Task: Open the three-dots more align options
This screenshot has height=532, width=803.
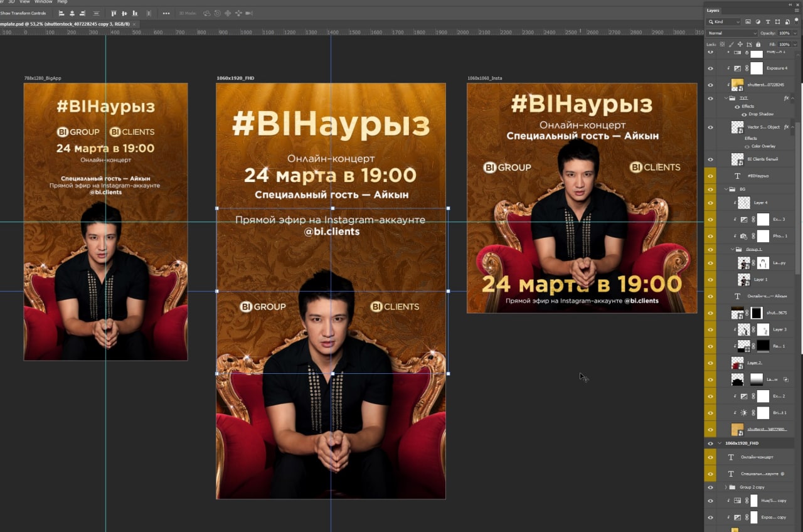Action: point(166,13)
